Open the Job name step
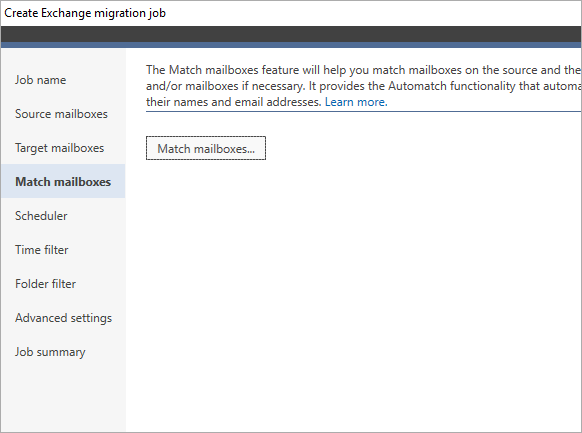Viewport: 582px width, 433px height. tap(40, 80)
